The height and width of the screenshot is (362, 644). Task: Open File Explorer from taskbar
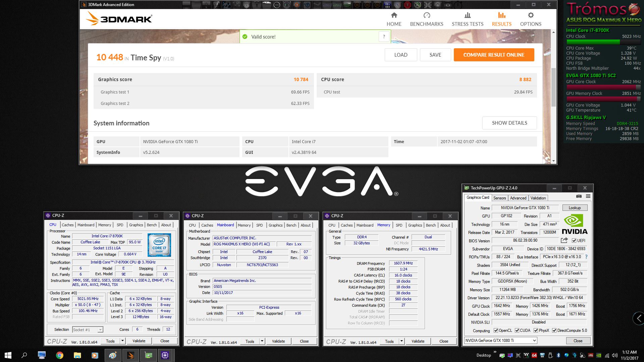[77, 355]
